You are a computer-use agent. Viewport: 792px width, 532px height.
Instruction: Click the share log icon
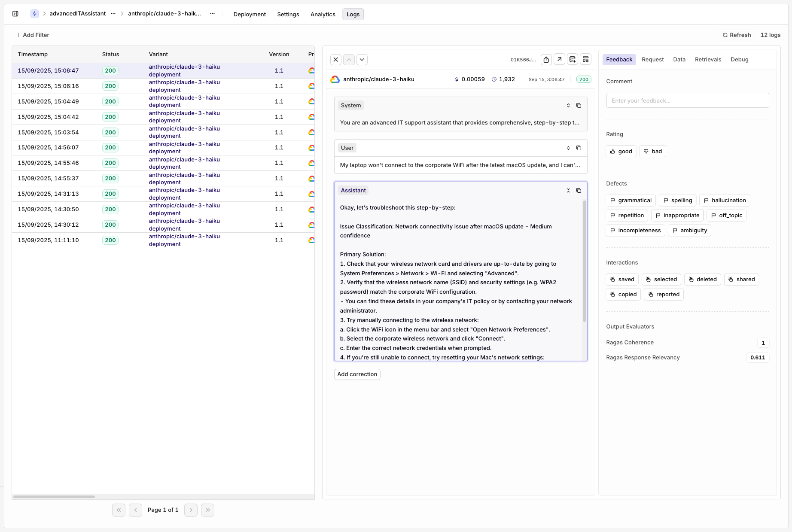546,60
